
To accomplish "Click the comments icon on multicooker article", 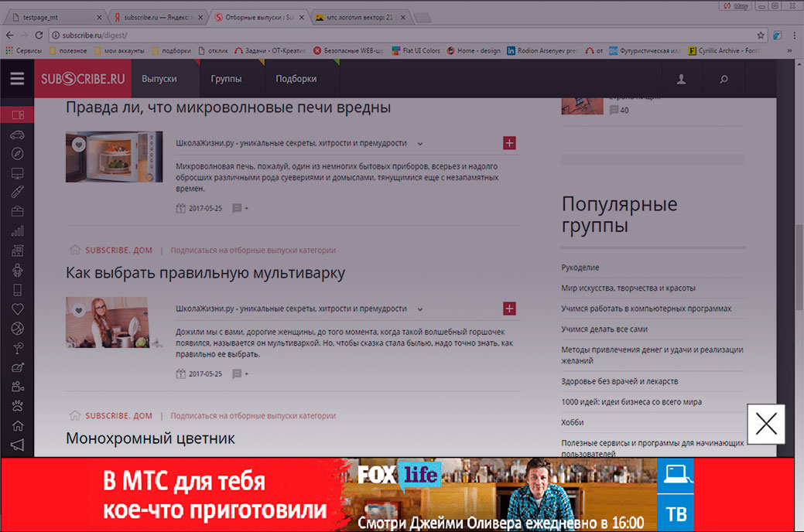I will pyautogui.click(x=237, y=373).
